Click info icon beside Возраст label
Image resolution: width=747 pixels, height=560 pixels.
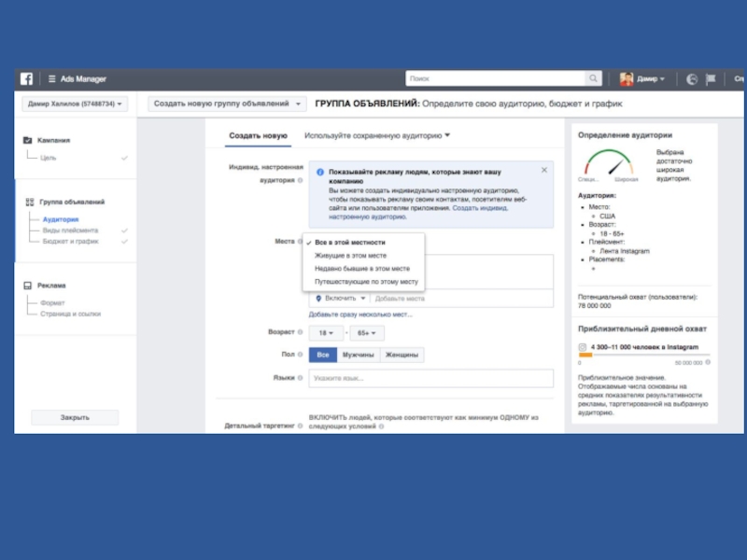pyautogui.click(x=300, y=332)
